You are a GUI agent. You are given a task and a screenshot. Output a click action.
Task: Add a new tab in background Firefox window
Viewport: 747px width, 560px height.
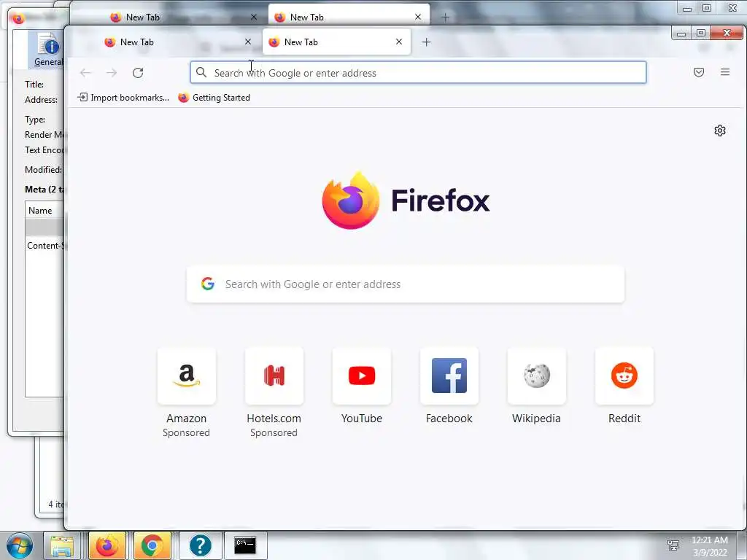tap(446, 17)
